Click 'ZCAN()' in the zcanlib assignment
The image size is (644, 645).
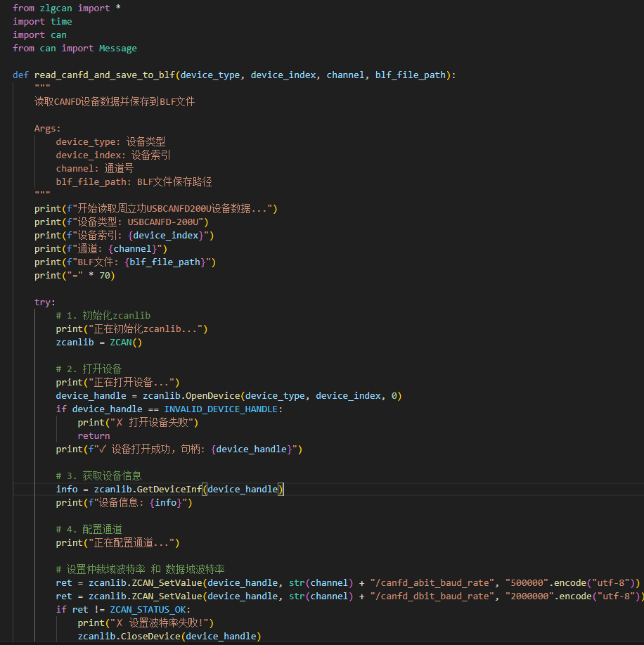126,343
